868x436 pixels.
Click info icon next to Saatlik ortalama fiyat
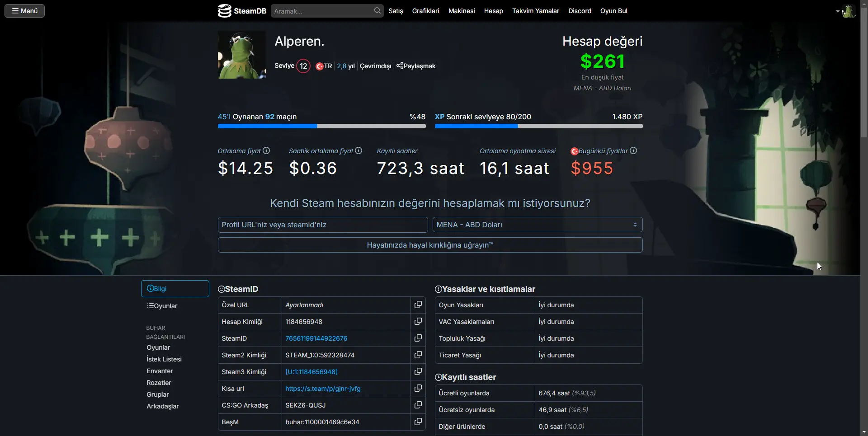tap(359, 150)
